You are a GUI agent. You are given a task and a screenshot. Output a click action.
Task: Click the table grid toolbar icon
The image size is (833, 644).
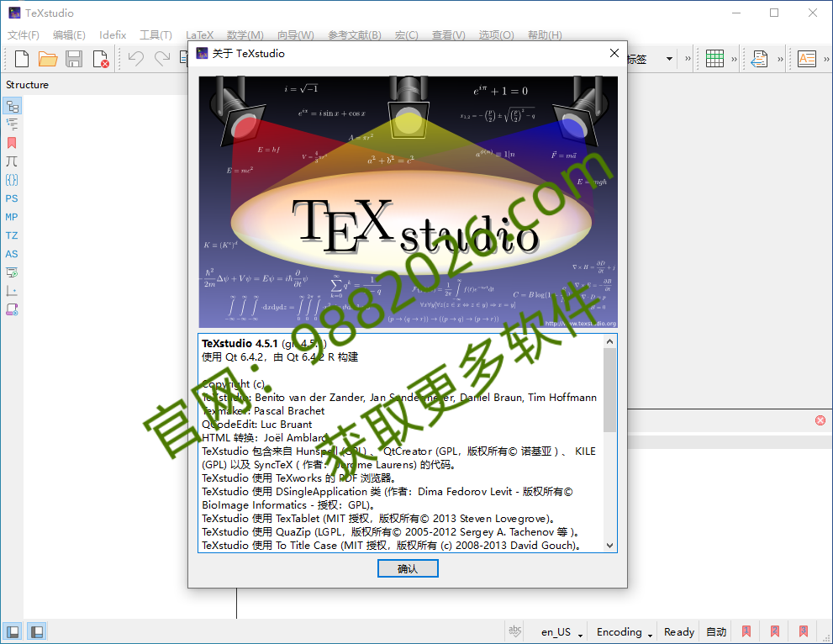tap(714, 59)
